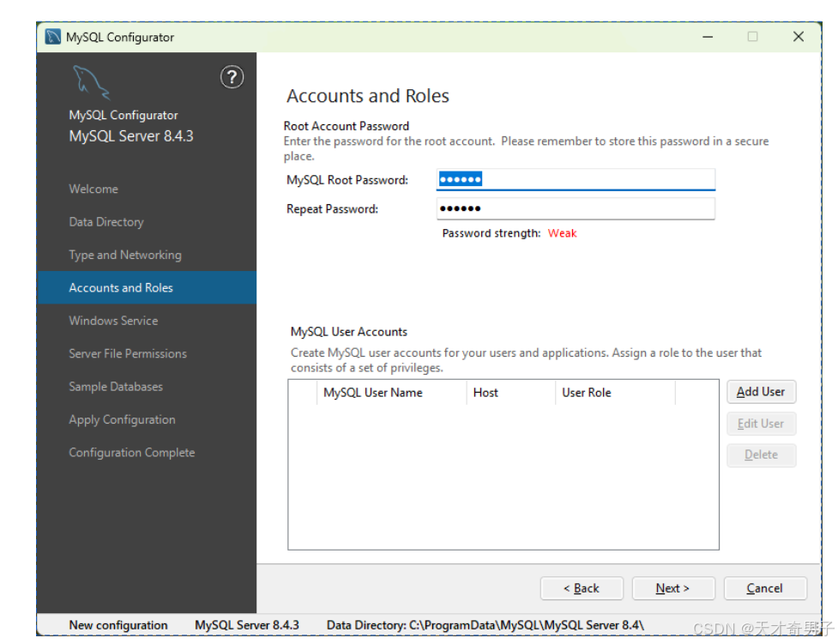Minimize the MySQL Configurator window
This screenshot has width=838, height=644.
tap(708, 37)
